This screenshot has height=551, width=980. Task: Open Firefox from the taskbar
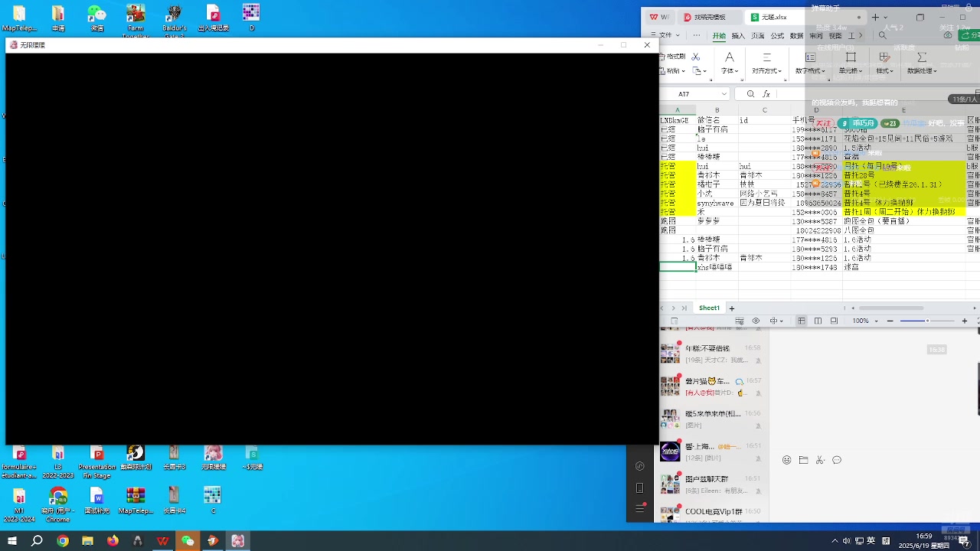pos(113,541)
